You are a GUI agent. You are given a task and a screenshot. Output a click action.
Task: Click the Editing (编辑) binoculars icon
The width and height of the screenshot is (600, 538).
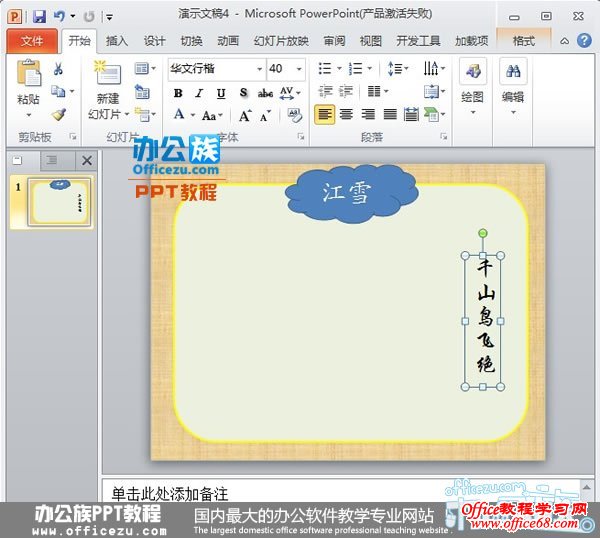pyautogui.click(x=513, y=73)
